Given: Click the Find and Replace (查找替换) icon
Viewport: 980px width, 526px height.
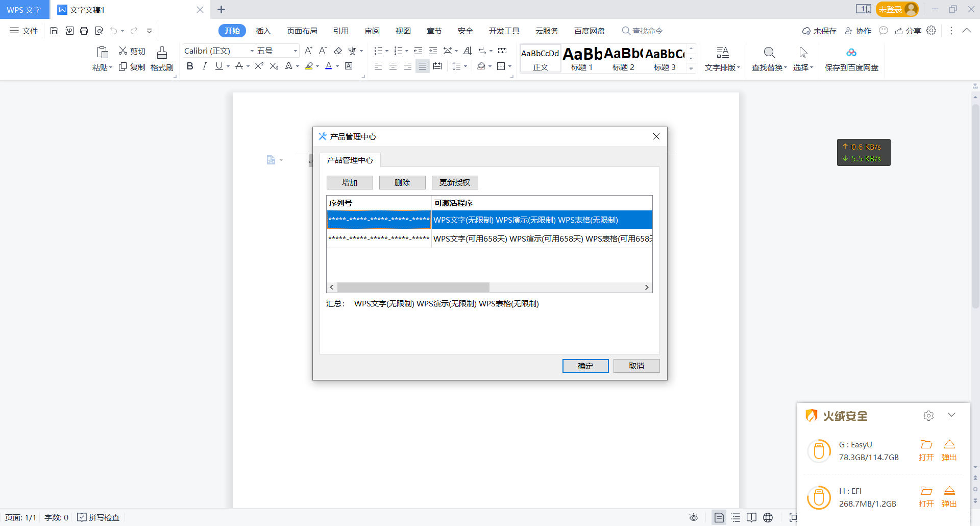Looking at the screenshot, I should point(769,53).
